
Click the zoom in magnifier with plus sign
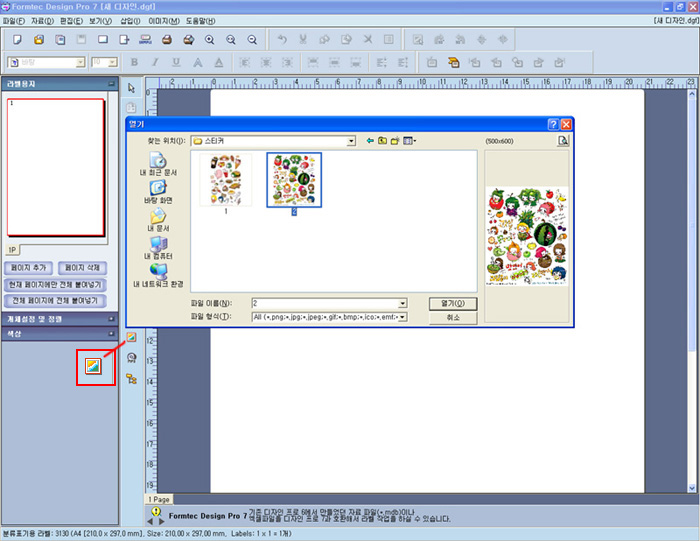click(209, 40)
